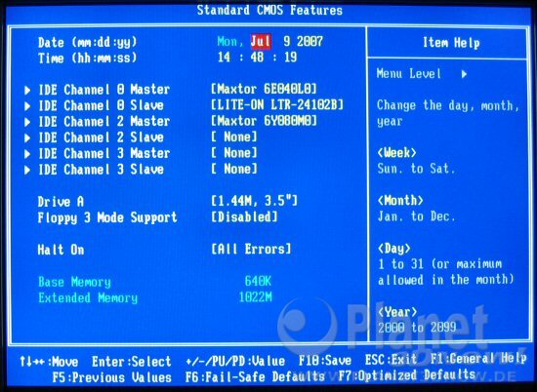This screenshot has height=392, width=537.
Task: Click the Standard CMOS Features title
Action: 269,10
